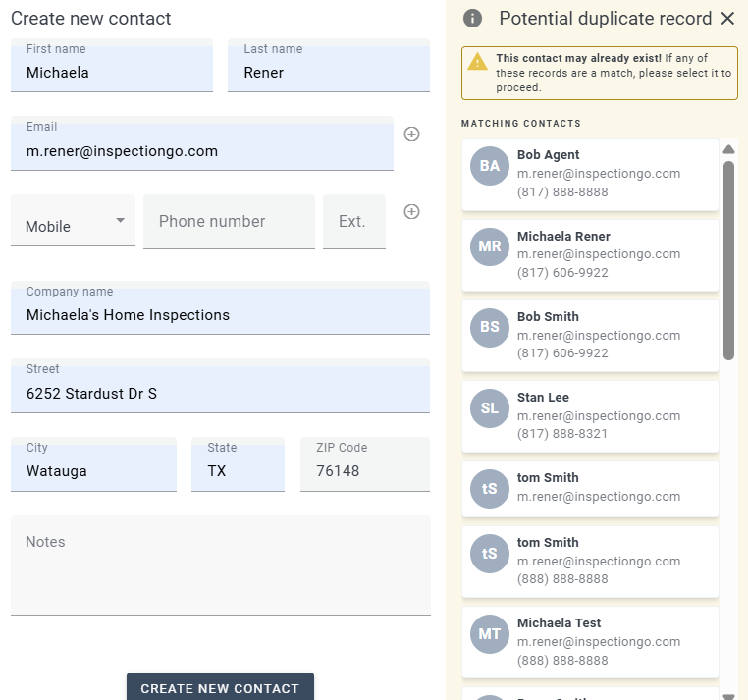The height and width of the screenshot is (700, 748).
Task: Click the add email plus icon
Action: [412, 135]
